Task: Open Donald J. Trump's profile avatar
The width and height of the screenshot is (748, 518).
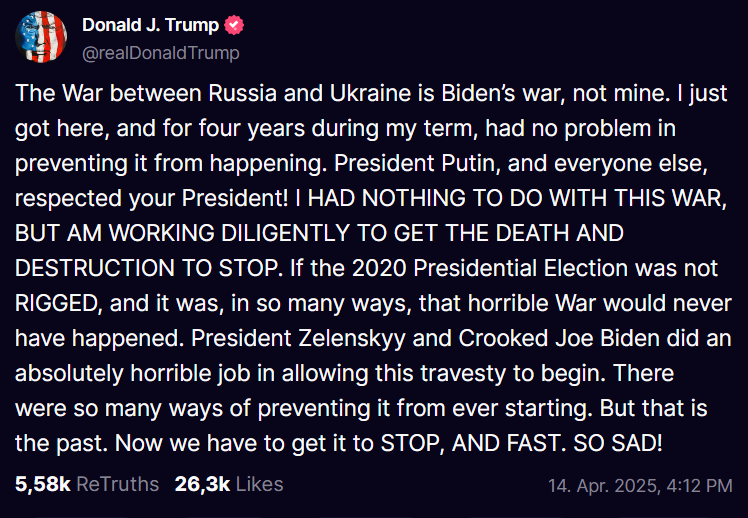Action: (x=41, y=37)
